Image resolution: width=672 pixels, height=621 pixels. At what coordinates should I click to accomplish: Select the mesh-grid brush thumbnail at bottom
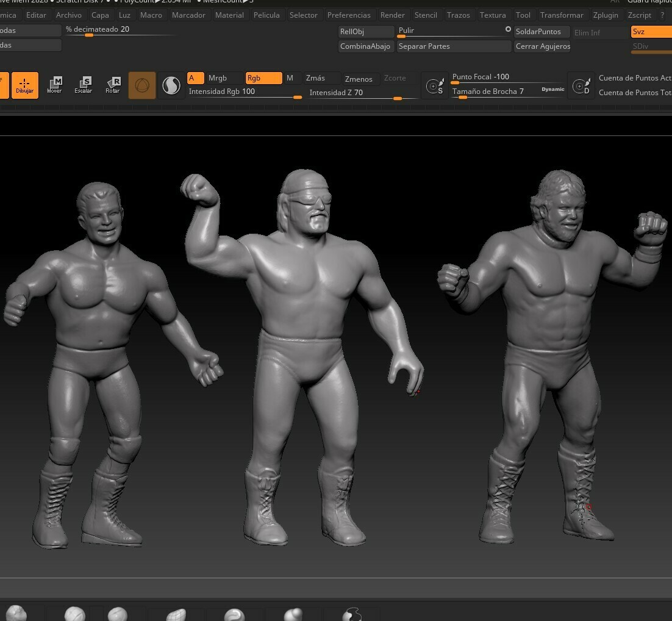pos(176,614)
